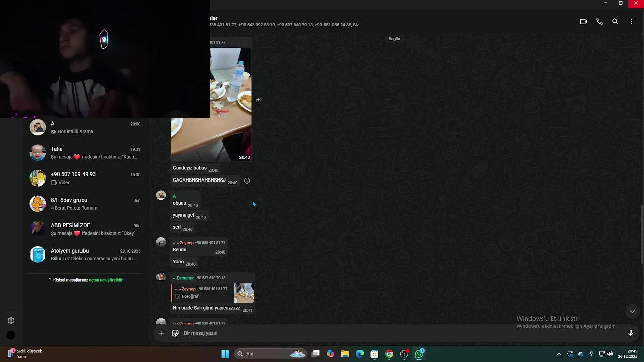Viewport: 644px width, 362px height.
Task: Open Task View on the taskbar
Action: point(315,354)
